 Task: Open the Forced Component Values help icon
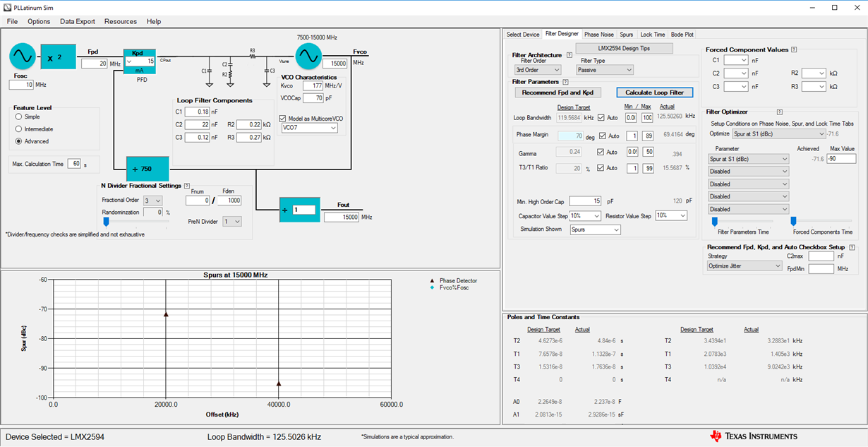(x=794, y=49)
